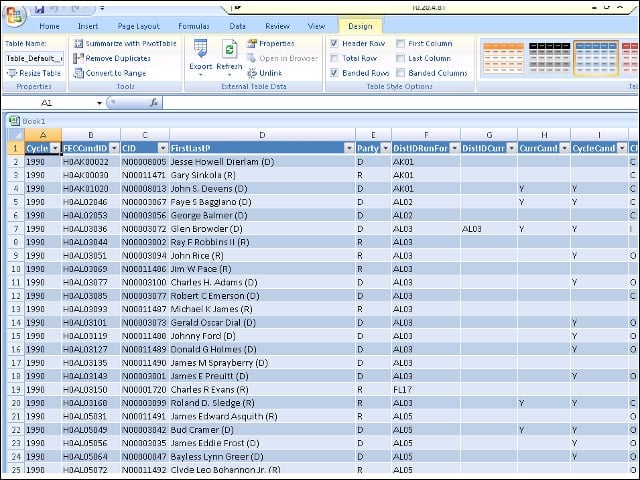Select row 7 header

click(x=16, y=229)
